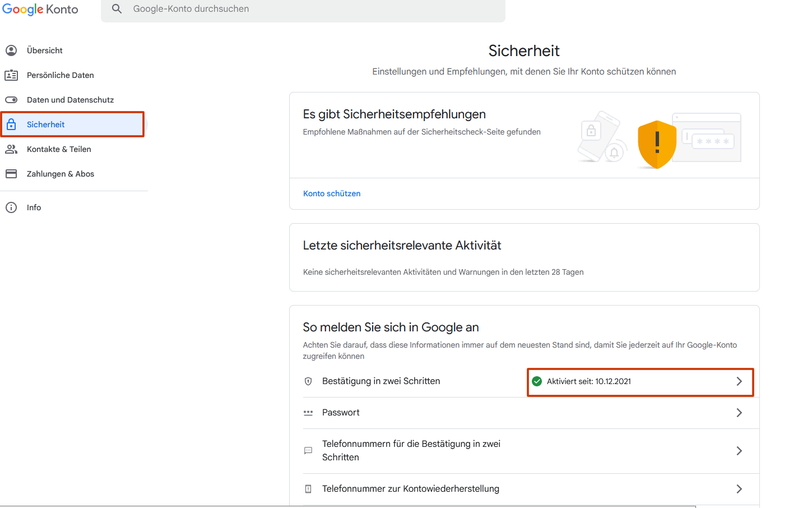Image resolution: width=812 pixels, height=508 pixels.
Task: Click the Zahlungen & Abos card icon
Action: click(x=11, y=174)
